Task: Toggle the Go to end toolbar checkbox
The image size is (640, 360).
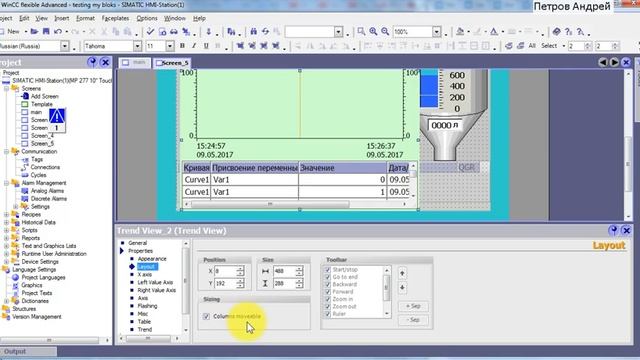Action: pyautogui.click(x=327, y=277)
